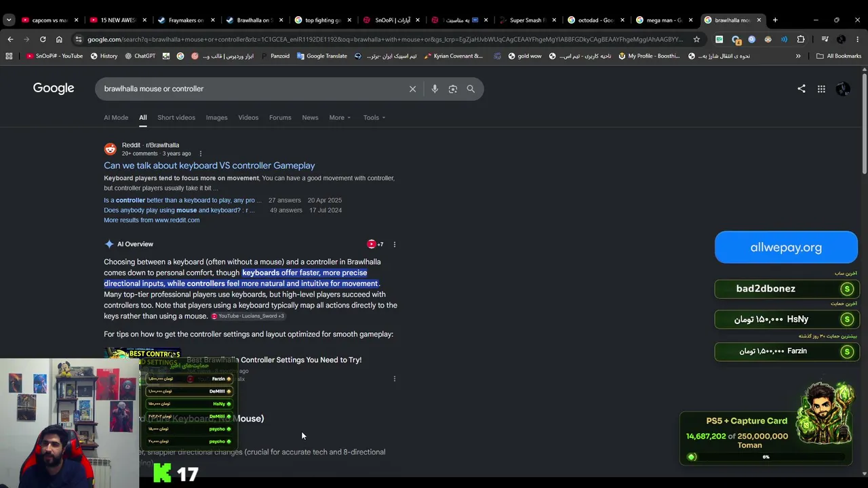Open the All Bookmarks folder
This screenshot has width=868, height=488.
coord(839,56)
